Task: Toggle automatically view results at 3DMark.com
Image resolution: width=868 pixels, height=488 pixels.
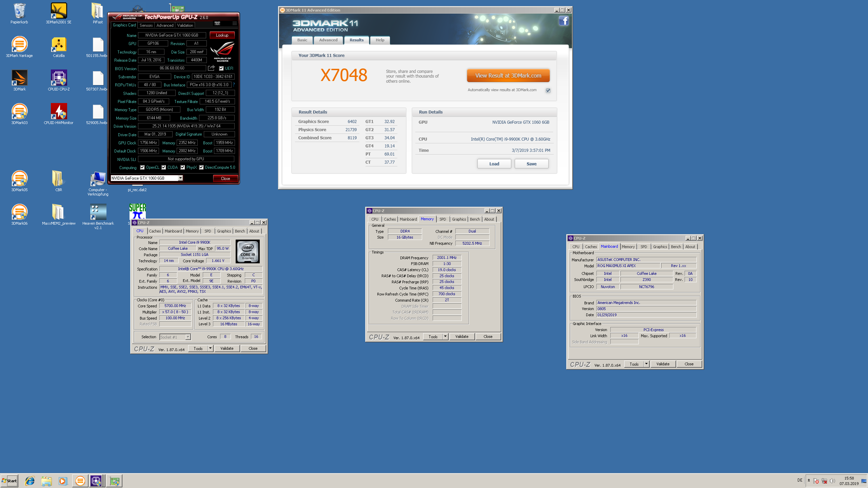Action: click(x=548, y=90)
